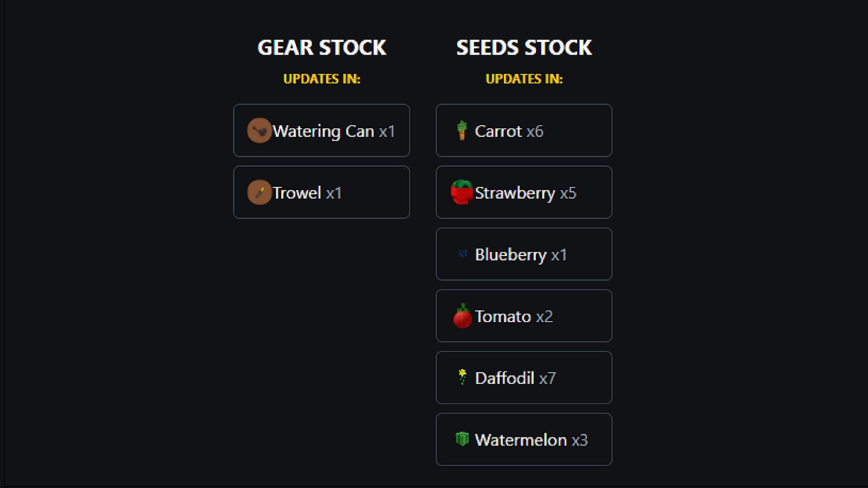The image size is (868, 488).
Task: Select the Watering Can x1 text
Action: [x=334, y=131]
